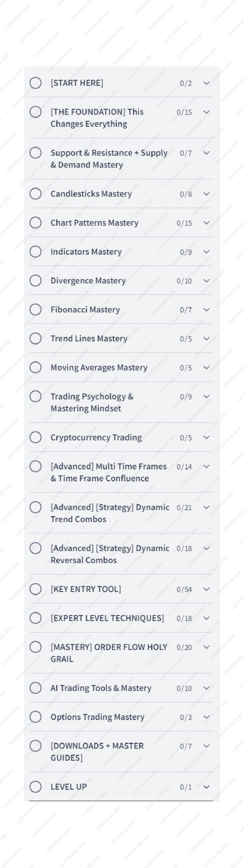
Task: Expand [MASTERY] ORDER FLOW HOLY GRAIL
Action: (206, 647)
